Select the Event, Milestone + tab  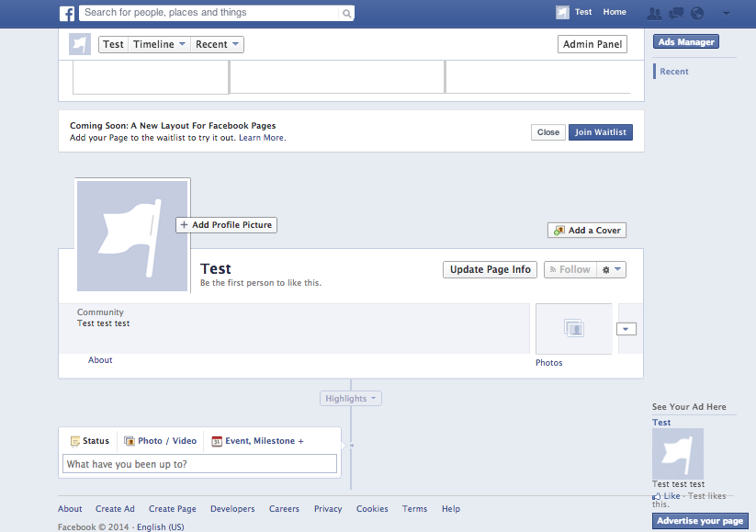click(258, 441)
